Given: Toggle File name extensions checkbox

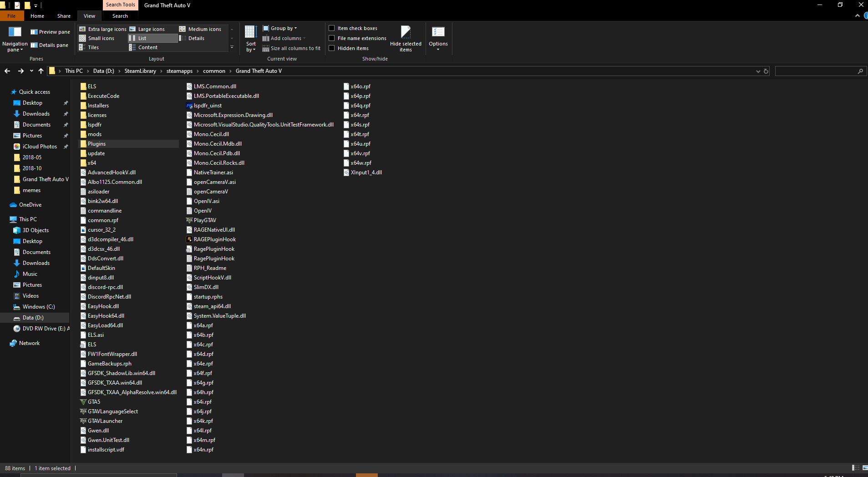Looking at the screenshot, I should (332, 38).
